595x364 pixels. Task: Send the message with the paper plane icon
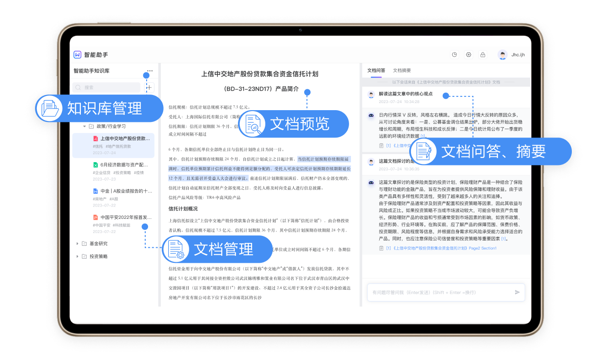[x=517, y=292]
